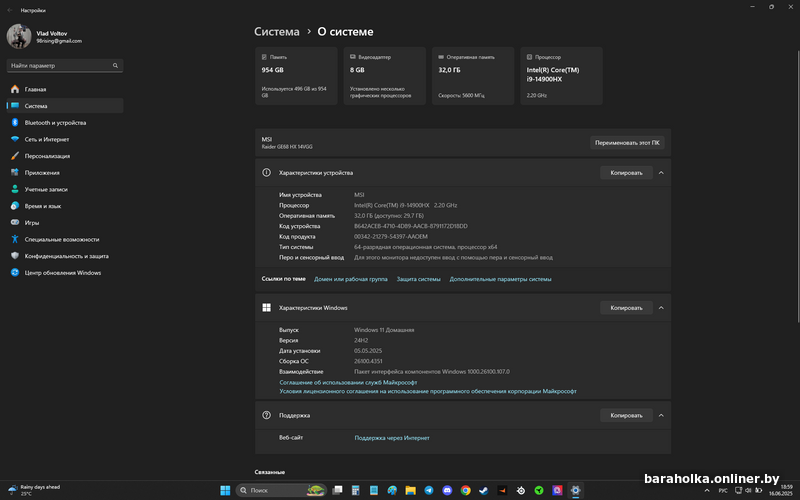Viewport: 800px width, 500px height.
Task: Click the Settings gear icon in taskbar
Action: coord(576,490)
